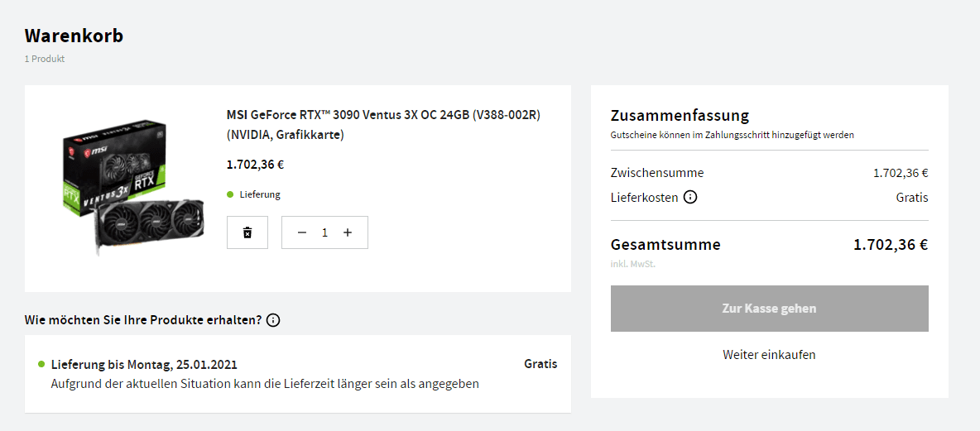This screenshot has width=980, height=431.
Task: Click the Warenkorb page heading
Action: click(74, 36)
